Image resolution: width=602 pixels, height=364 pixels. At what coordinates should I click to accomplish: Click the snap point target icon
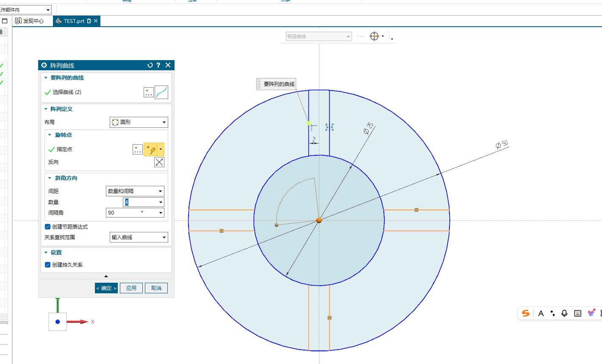click(374, 36)
